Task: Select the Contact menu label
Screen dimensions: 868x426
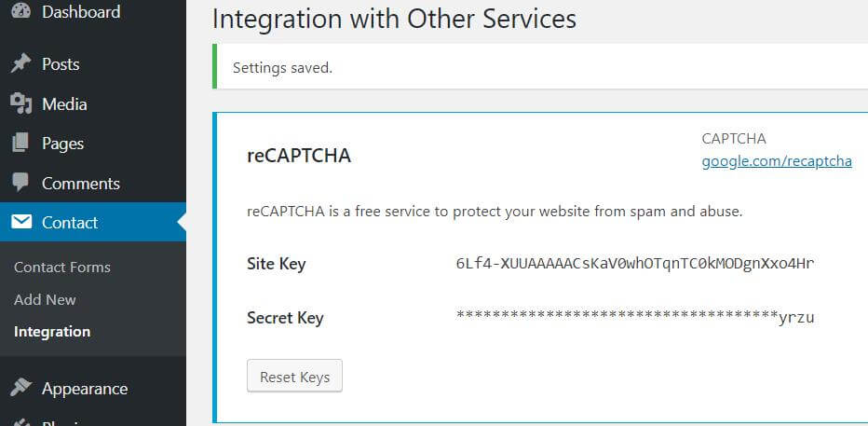Action: [x=70, y=223]
